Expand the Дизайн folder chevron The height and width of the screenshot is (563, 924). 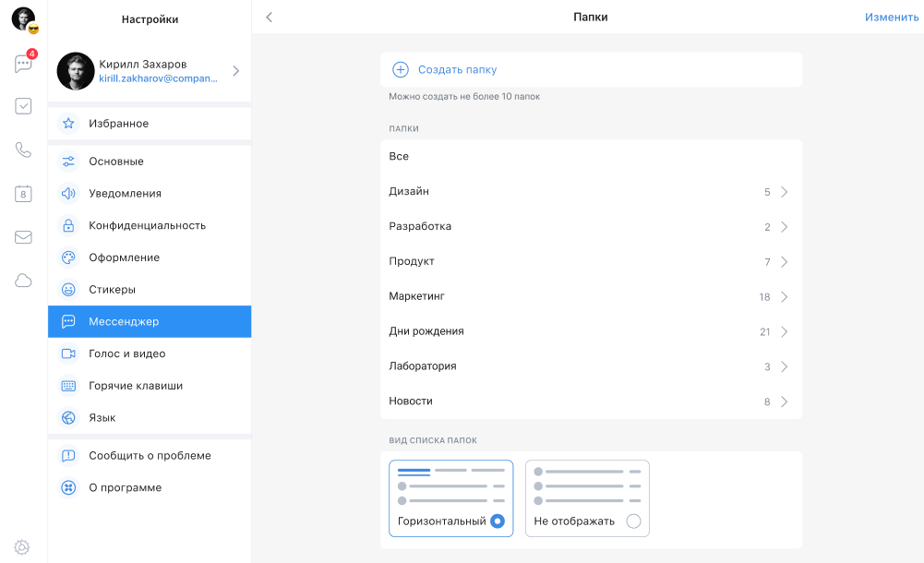784,192
